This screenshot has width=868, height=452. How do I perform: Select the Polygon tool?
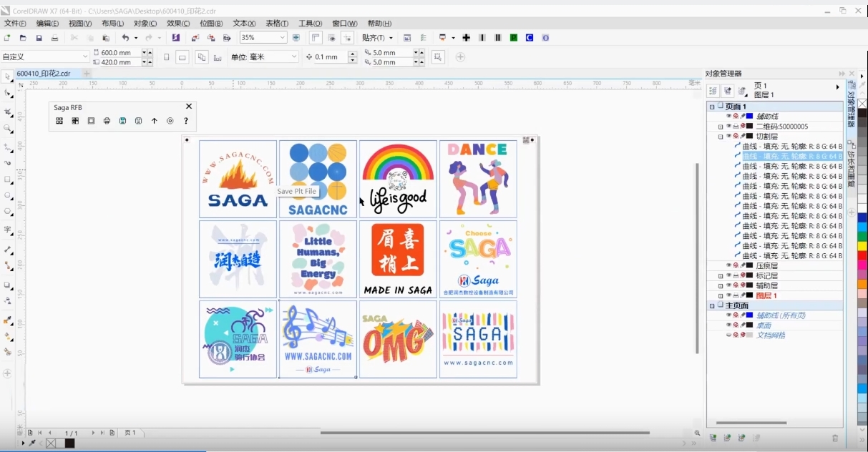pyautogui.click(x=7, y=212)
